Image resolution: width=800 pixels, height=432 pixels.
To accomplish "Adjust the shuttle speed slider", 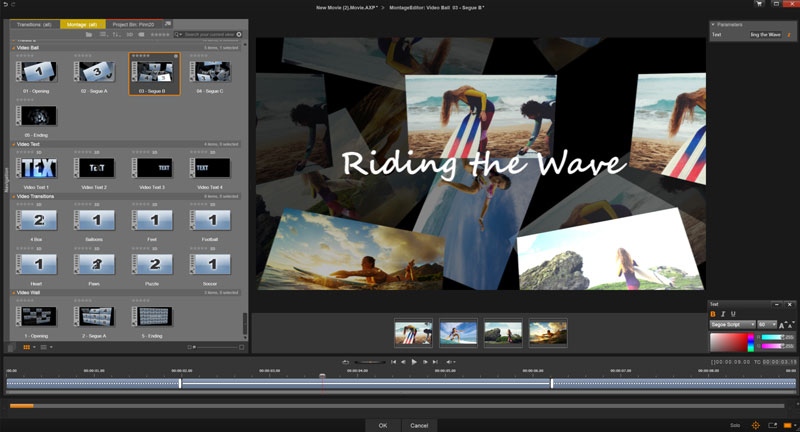I will (369, 362).
